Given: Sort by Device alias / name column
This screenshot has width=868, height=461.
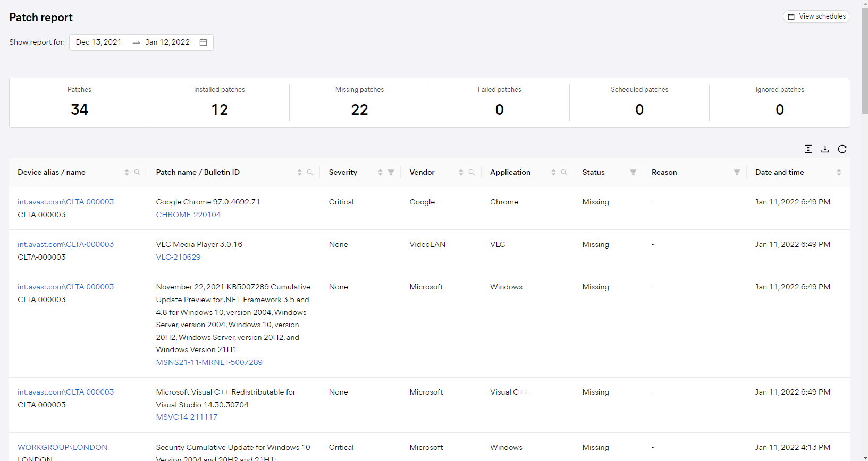Looking at the screenshot, I should (127, 173).
